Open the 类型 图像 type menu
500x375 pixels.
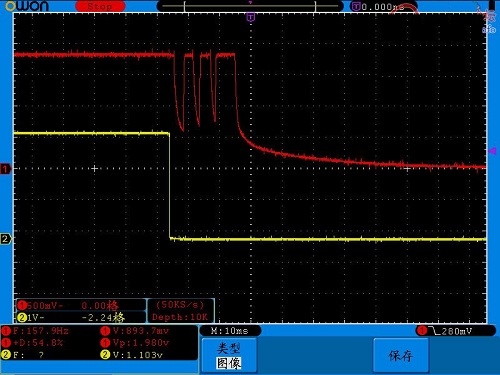[229, 355]
